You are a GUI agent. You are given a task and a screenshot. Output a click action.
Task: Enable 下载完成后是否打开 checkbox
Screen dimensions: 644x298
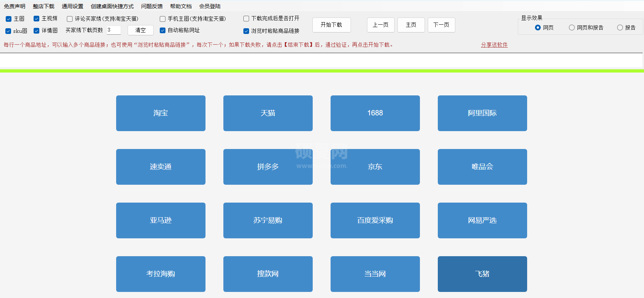246,19
